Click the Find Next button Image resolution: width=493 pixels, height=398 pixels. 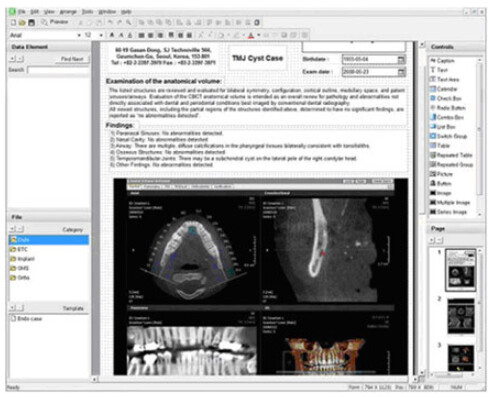(x=72, y=59)
